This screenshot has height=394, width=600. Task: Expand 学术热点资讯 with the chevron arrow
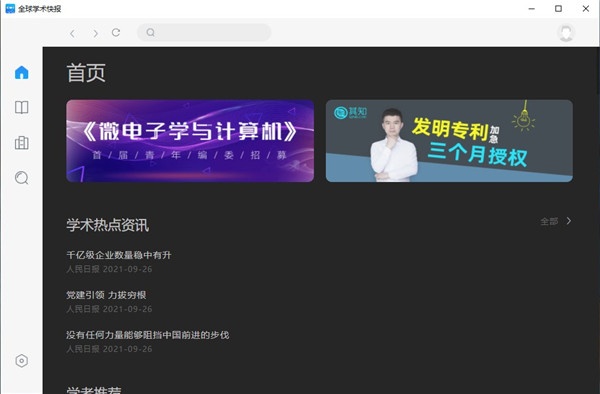tap(569, 221)
